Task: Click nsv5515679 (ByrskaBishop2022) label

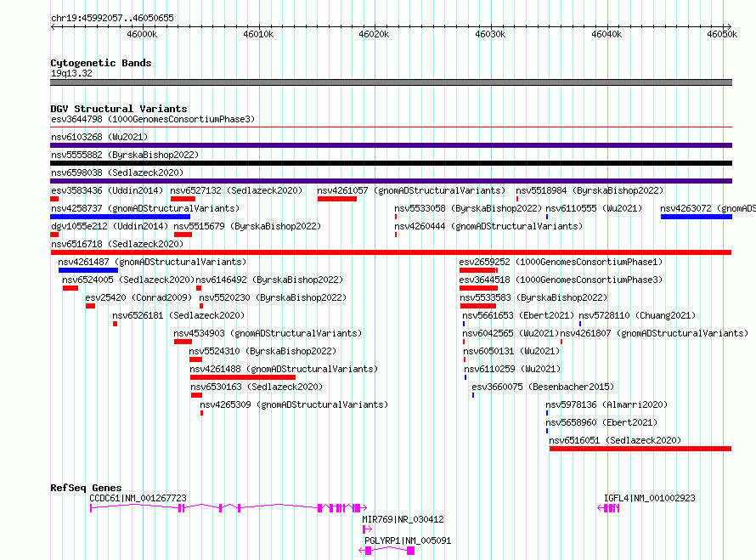Action: pyautogui.click(x=247, y=226)
